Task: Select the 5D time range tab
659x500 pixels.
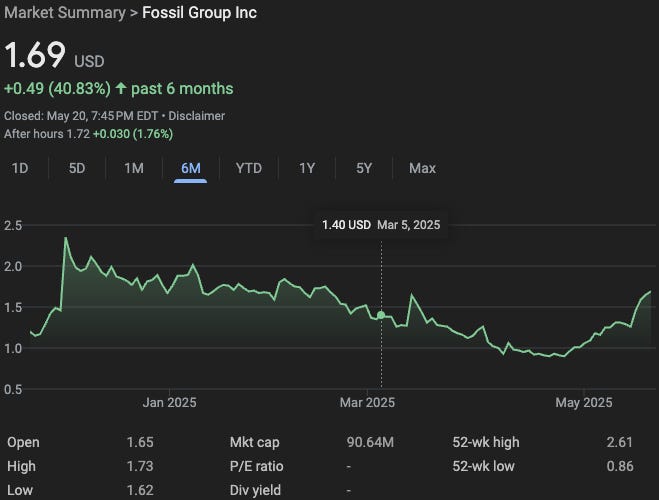Action: coord(77,168)
